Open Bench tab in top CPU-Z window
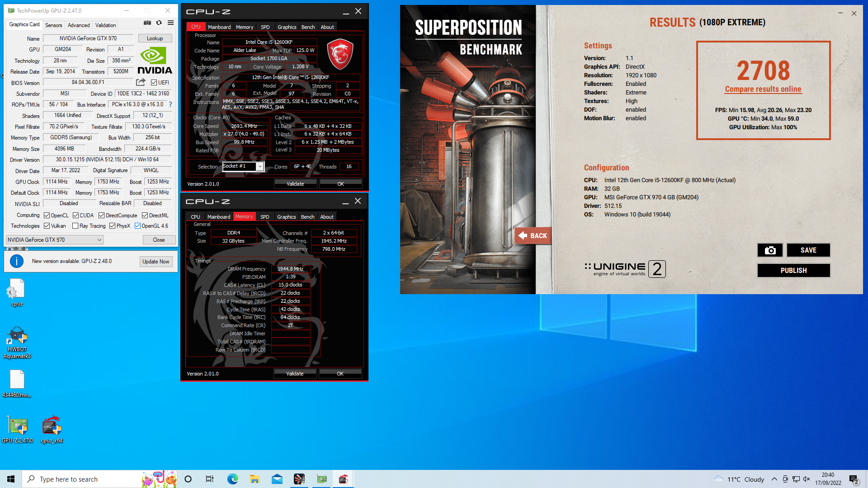The width and height of the screenshot is (868, 488). tap(308, 27)
